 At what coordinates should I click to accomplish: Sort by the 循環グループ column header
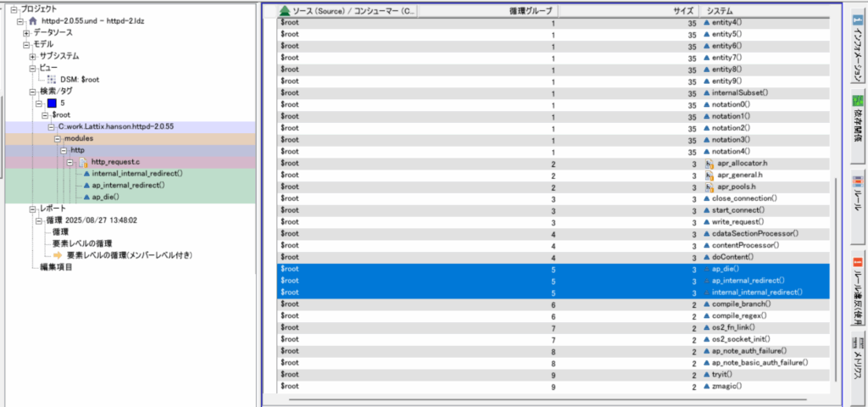click(x=531, y=11)
